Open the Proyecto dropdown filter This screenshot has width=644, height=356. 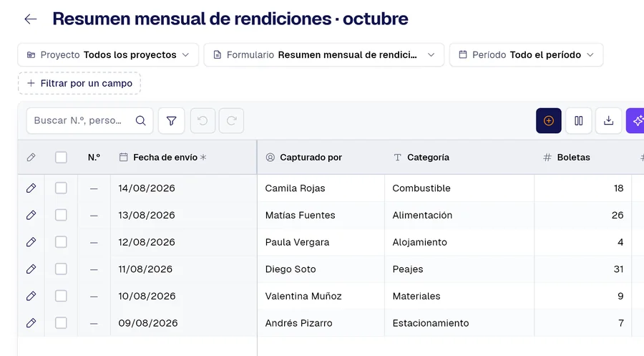pyautogui.click(x=108, y=54)
